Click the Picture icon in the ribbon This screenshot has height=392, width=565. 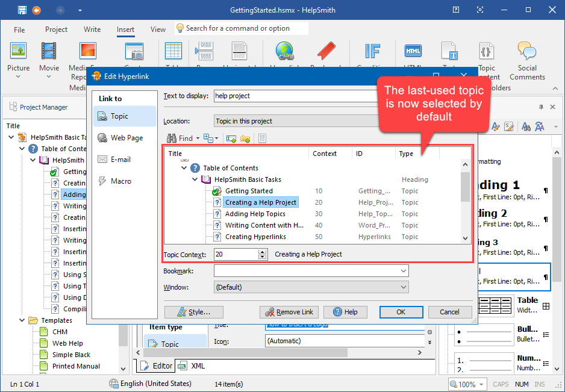point(18,52)
